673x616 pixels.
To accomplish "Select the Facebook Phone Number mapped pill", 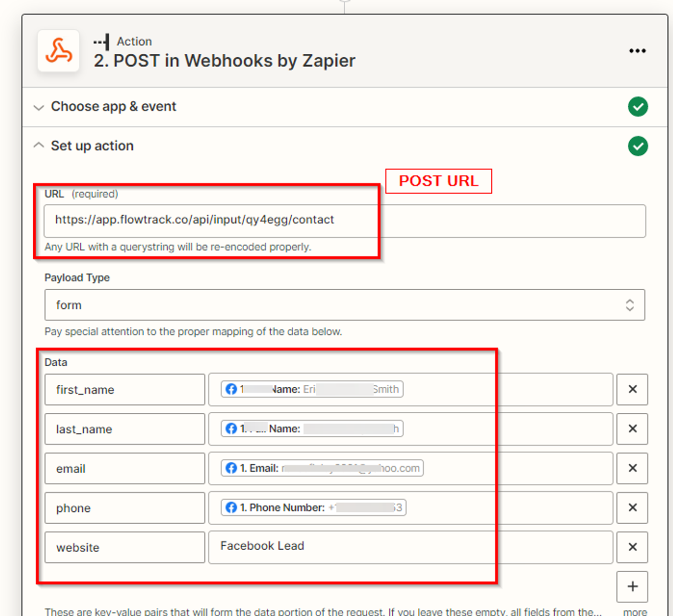I will 313,507.
